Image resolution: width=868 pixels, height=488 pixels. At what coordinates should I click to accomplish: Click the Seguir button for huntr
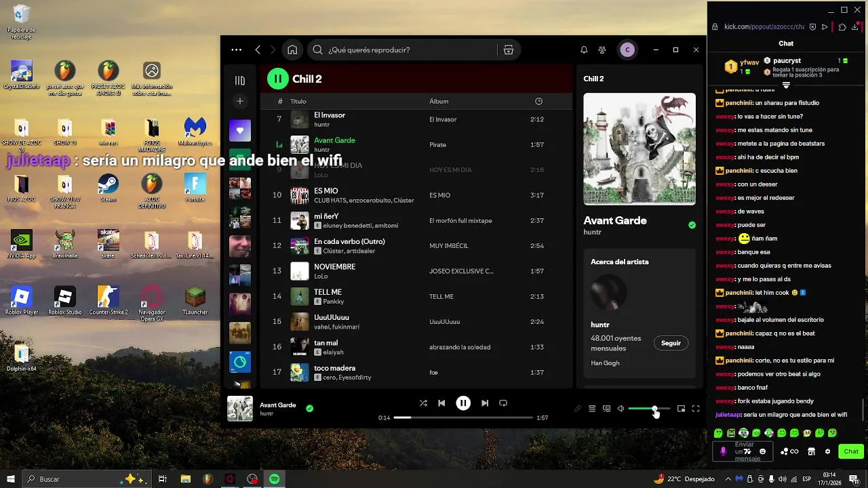(671, 343)
